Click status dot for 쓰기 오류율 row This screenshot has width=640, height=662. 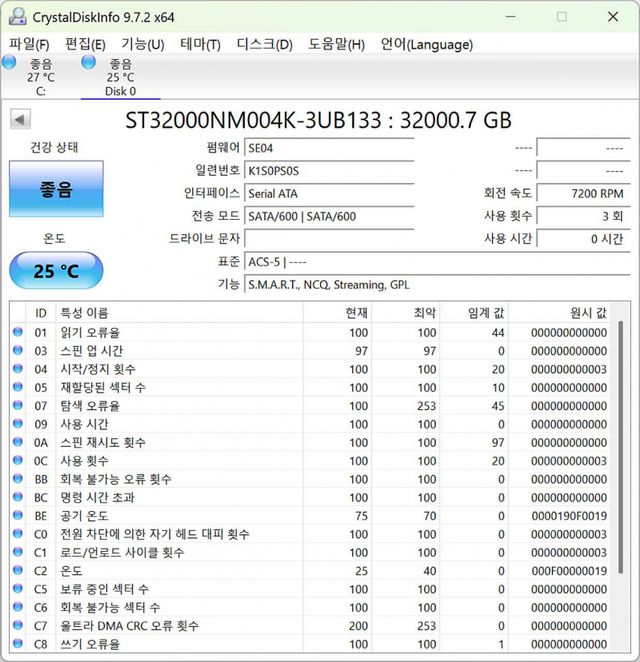[17, 644]
